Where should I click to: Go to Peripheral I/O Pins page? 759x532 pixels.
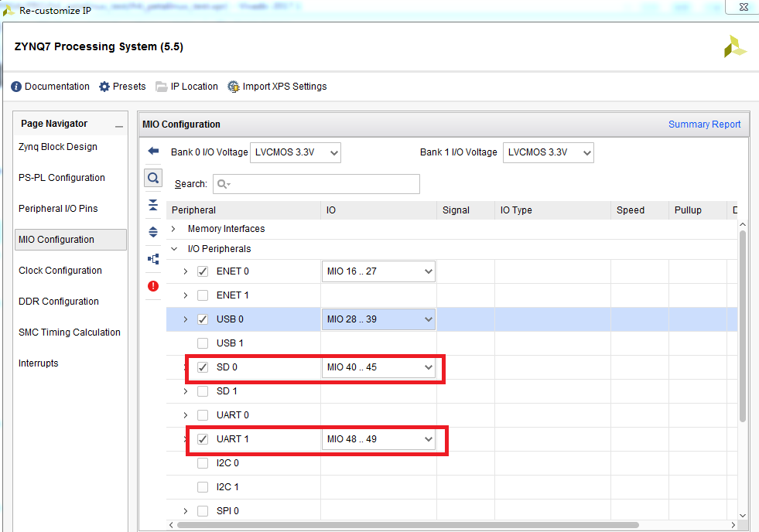58,209
